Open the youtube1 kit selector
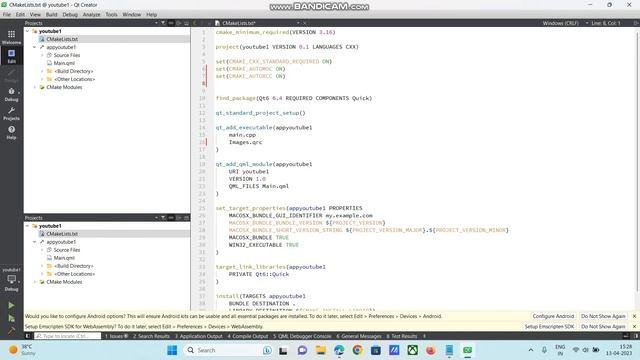This screenshot has height=360, width=640. (11, 280)
